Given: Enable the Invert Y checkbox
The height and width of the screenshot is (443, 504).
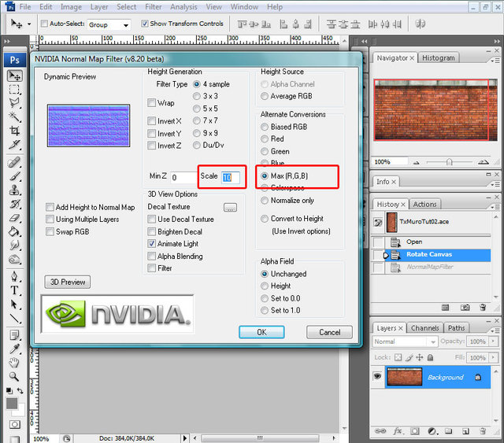Looking at the screenshot, I should [x=152, y=134].
